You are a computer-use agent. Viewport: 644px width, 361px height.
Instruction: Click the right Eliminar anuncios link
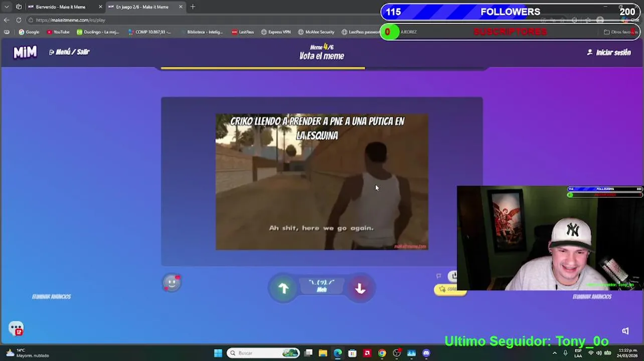coord(592,297)
